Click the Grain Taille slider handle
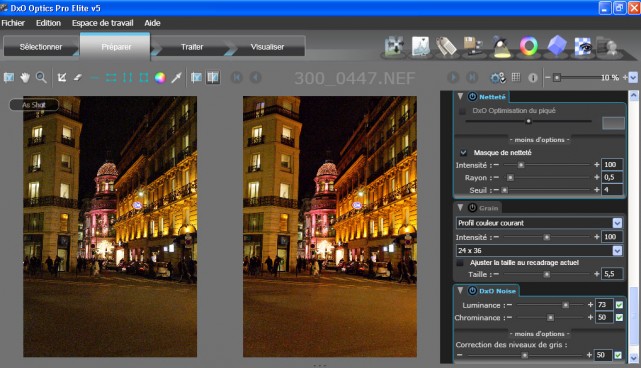Viewport: 641px width, 368px height. coord(547,274)
